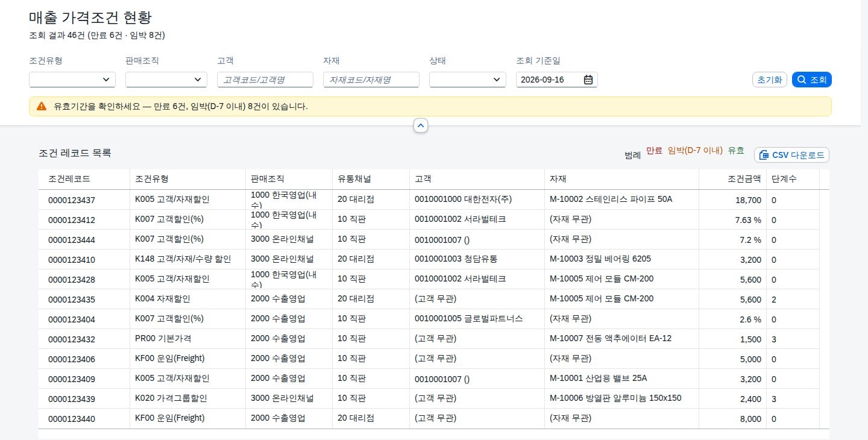Click the 조회 기준일 date field 2026-09-16

click(x=557, y=80)
